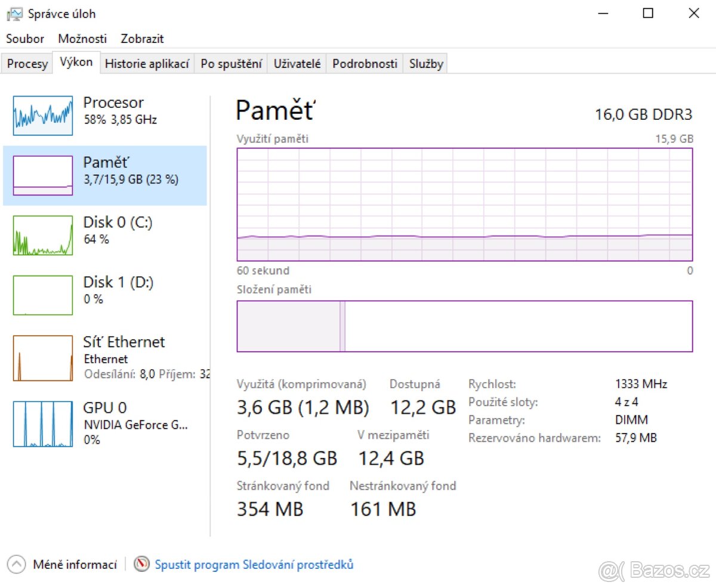
Task: Switch to the Služby tab
Action: coord(426,64)
